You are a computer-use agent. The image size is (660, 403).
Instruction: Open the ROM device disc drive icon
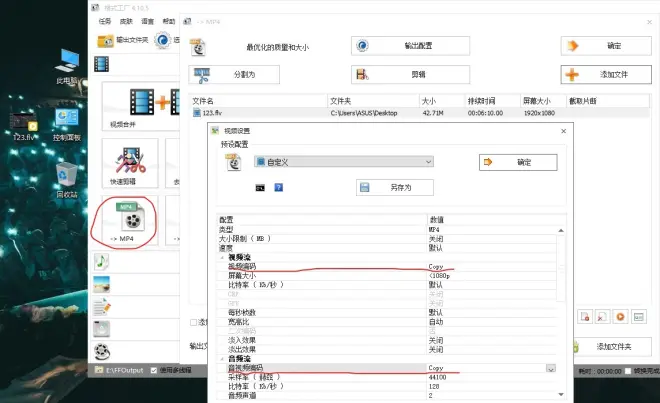coord(101,329)
